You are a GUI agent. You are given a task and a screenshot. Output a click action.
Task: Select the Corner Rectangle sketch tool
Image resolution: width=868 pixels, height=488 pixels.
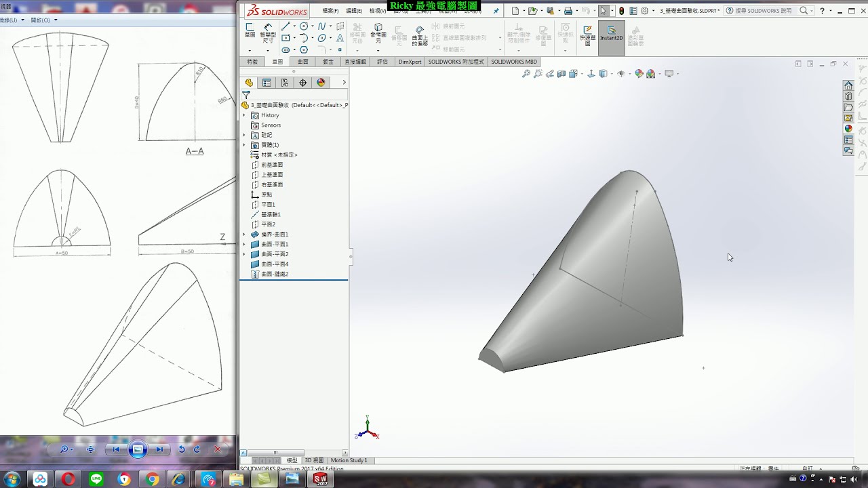pyautogui.click(x=286, y=38)
